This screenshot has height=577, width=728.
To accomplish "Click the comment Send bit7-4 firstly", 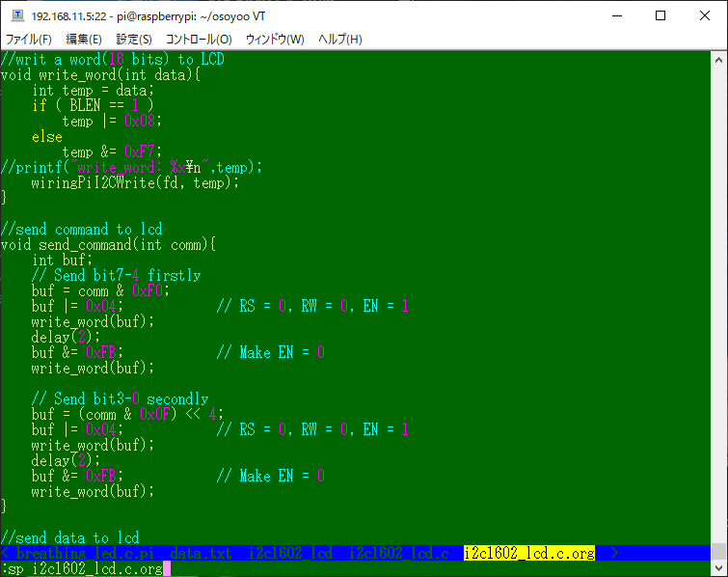I will (116, 276).
